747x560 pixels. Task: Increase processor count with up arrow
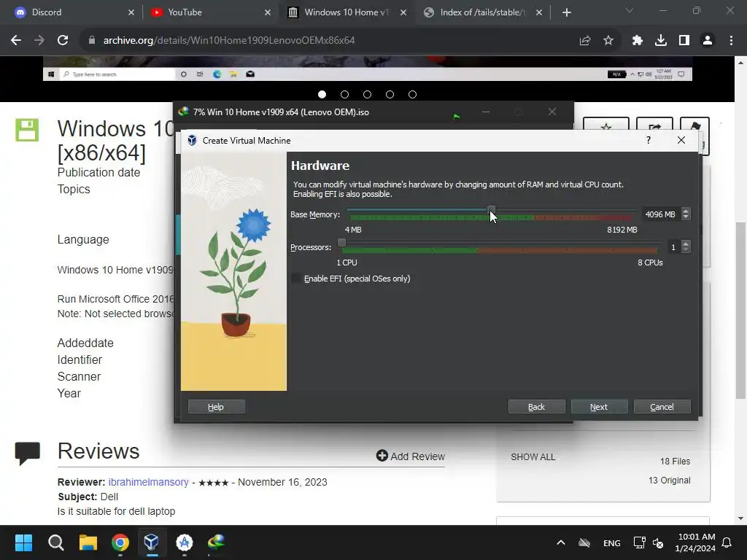click(686, 244)
